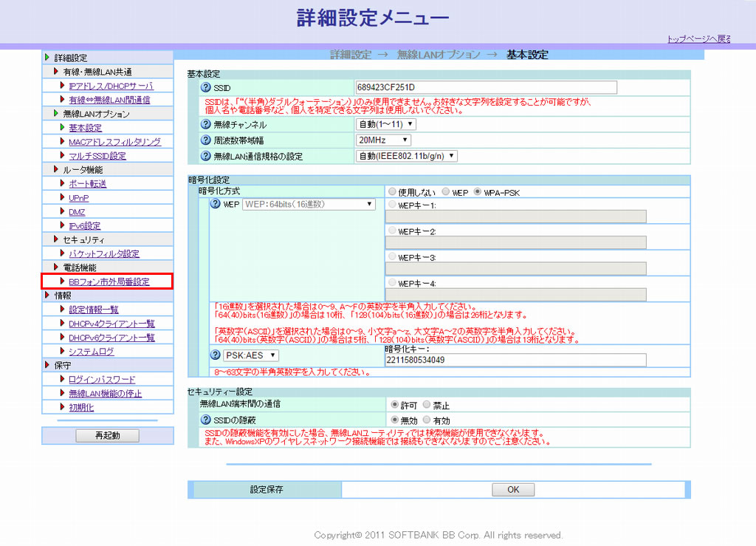Open the 無線チャンネル dropdown
This screenshot has width=756, height=546.
(x=385, y=125)
